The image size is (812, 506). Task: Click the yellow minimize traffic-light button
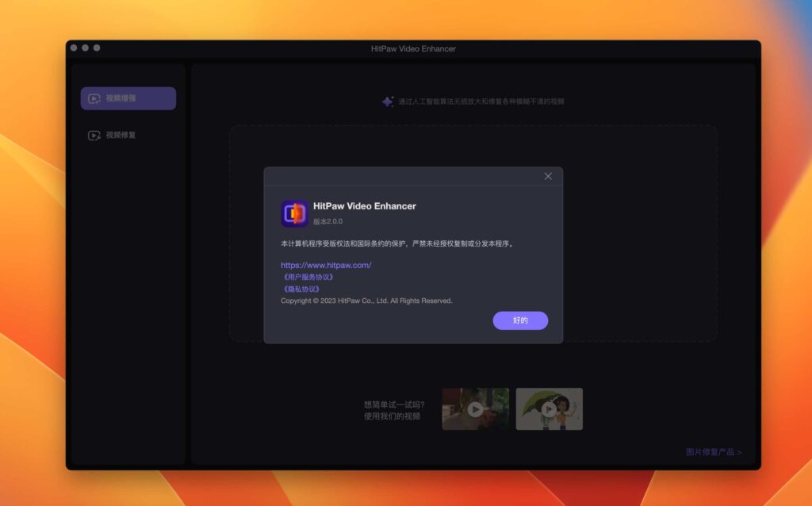(x=86, y=49)
